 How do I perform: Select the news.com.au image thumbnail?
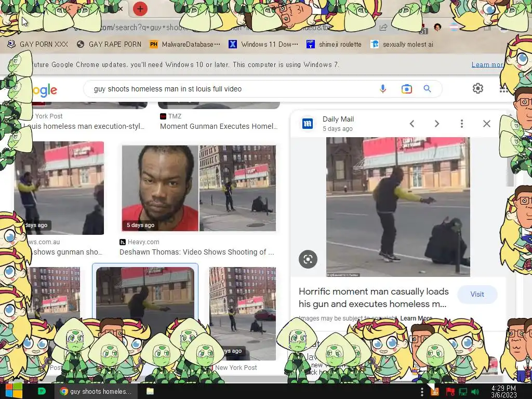click(59, 188)
